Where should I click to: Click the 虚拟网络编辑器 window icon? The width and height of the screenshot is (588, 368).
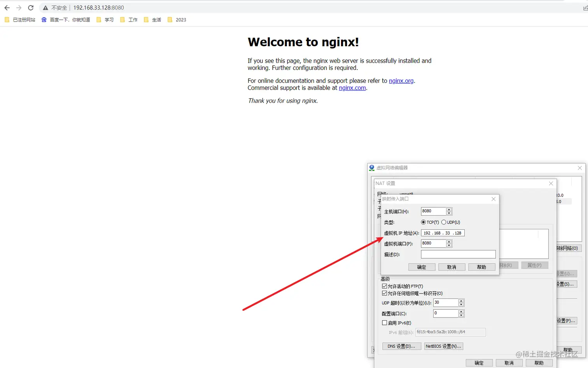pos(372,168)
